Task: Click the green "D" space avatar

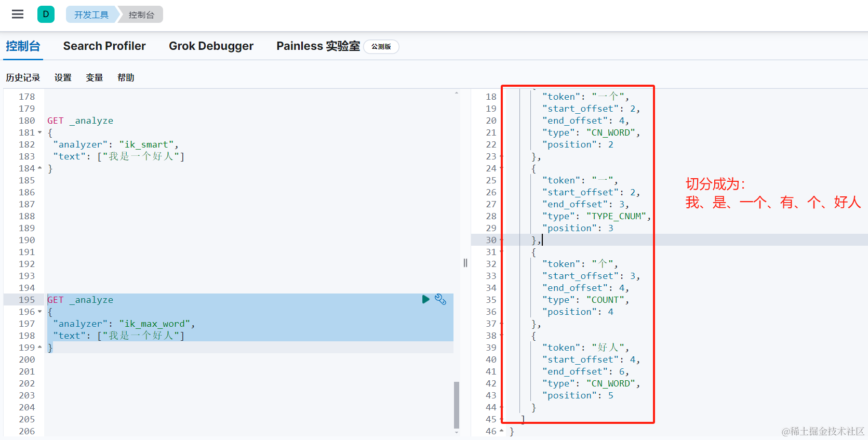Action: (46, 14)
